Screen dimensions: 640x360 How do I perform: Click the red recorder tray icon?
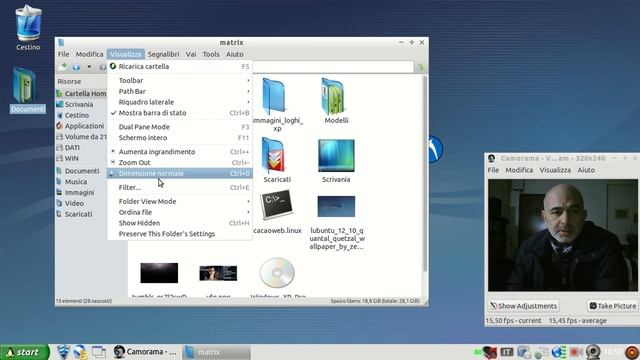(x=576, y=352)
